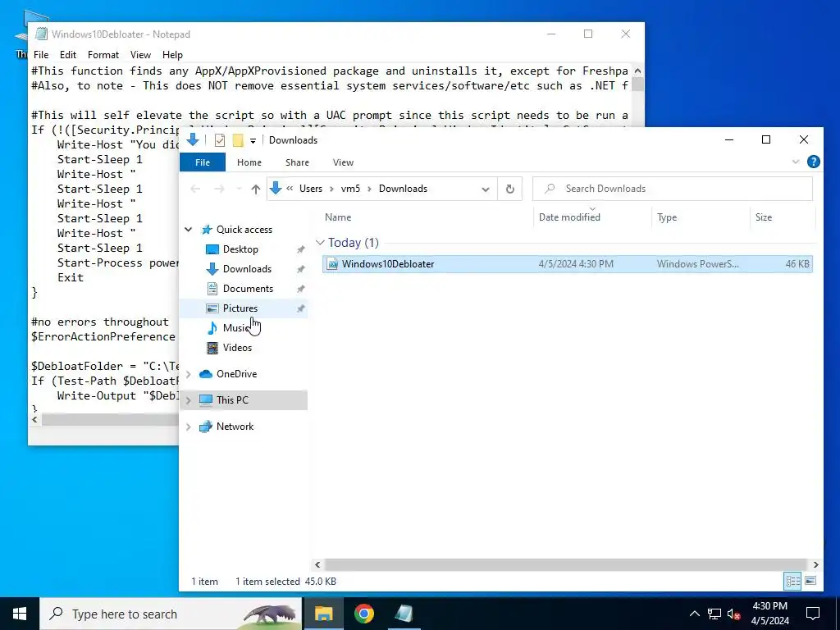This screenshot has height=630, width=840.
Task: Open Pictures in Quick access
Action: point(240,308)
